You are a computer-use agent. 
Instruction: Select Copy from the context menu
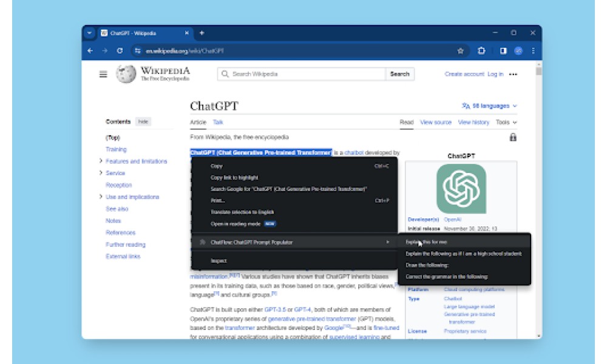(294, 166)
